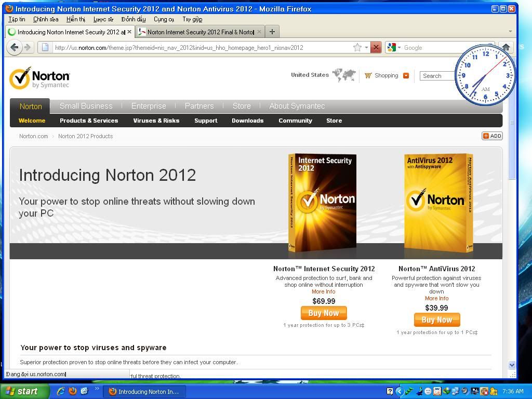Open the Firefox Home page button

point(506,47)
